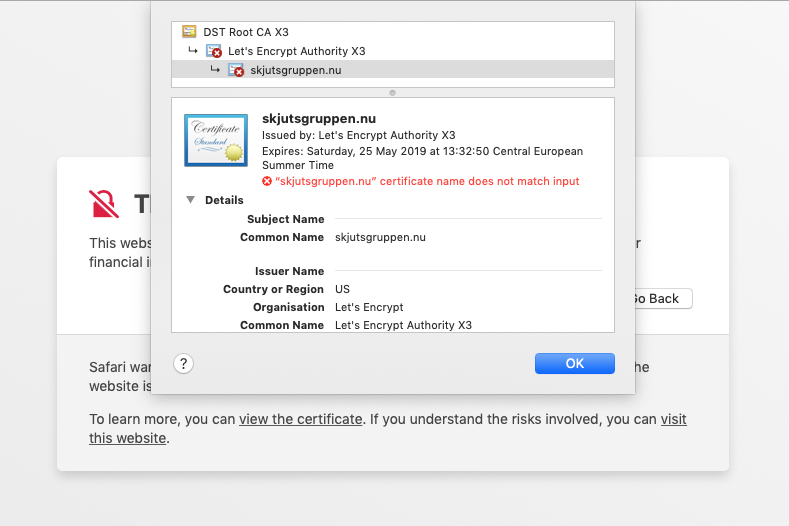789x526 pixels.
Task: Follow the 'view the certificate' link
Action: point(300,419)
